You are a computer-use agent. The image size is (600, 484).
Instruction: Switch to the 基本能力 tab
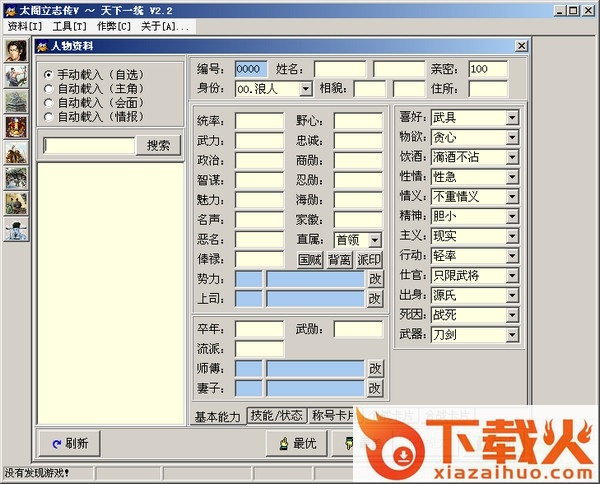[x=218, y=416]
